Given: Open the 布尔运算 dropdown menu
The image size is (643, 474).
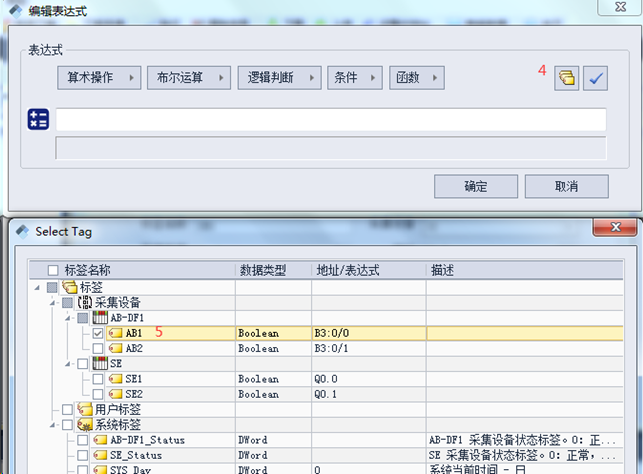Looking at the screenshot, I should click(x=189, y=77).
